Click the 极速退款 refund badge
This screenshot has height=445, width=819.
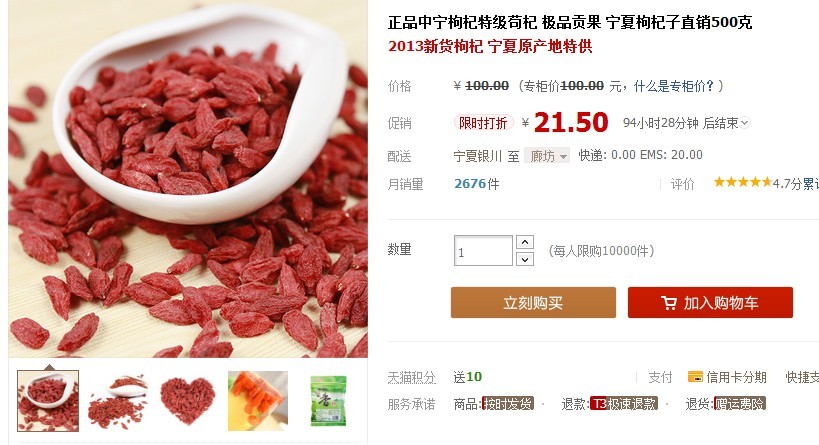click(624, 404)
